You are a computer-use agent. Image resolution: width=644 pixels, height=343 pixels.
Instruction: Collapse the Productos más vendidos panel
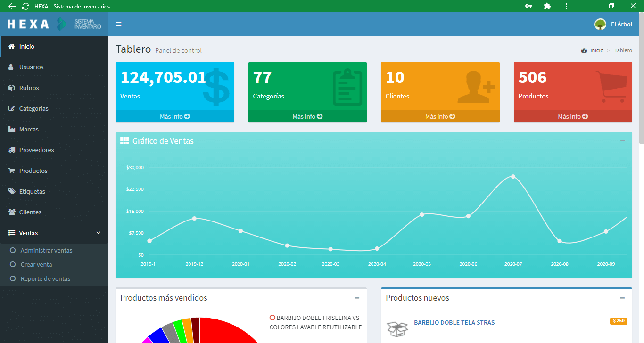[x=357, y=298]
